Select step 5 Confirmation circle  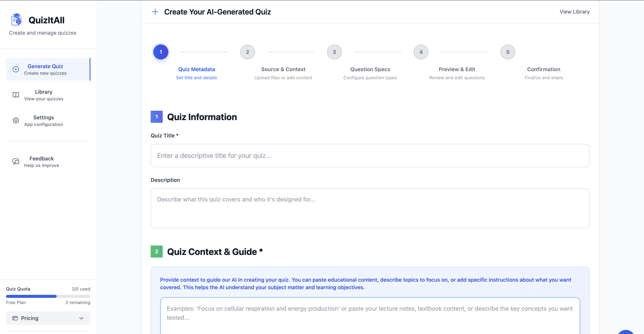[507, 52]
